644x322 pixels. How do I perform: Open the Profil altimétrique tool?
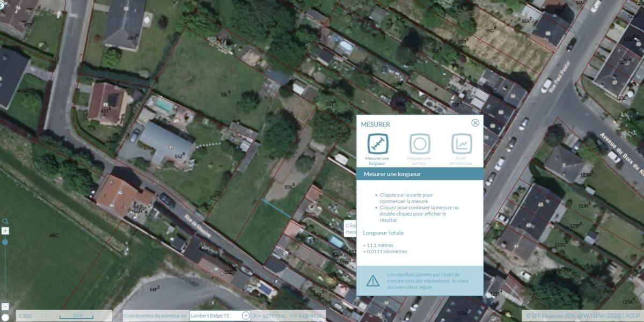pyautogui.click(x=462, y=144)
